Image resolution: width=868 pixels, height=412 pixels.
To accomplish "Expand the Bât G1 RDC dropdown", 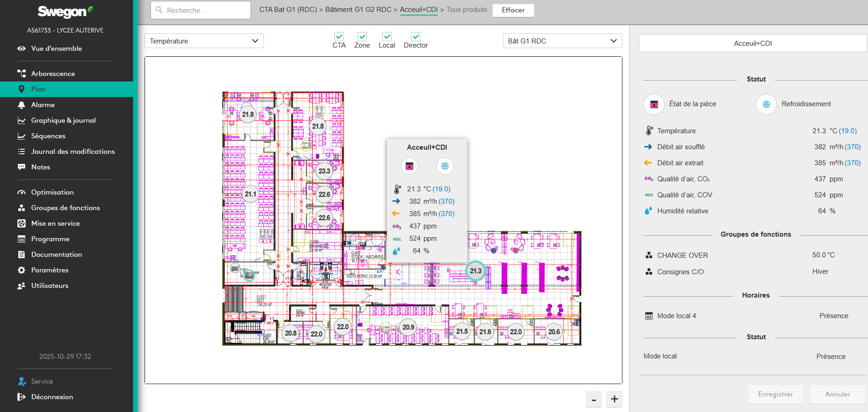I will click(x=562, y=41).
